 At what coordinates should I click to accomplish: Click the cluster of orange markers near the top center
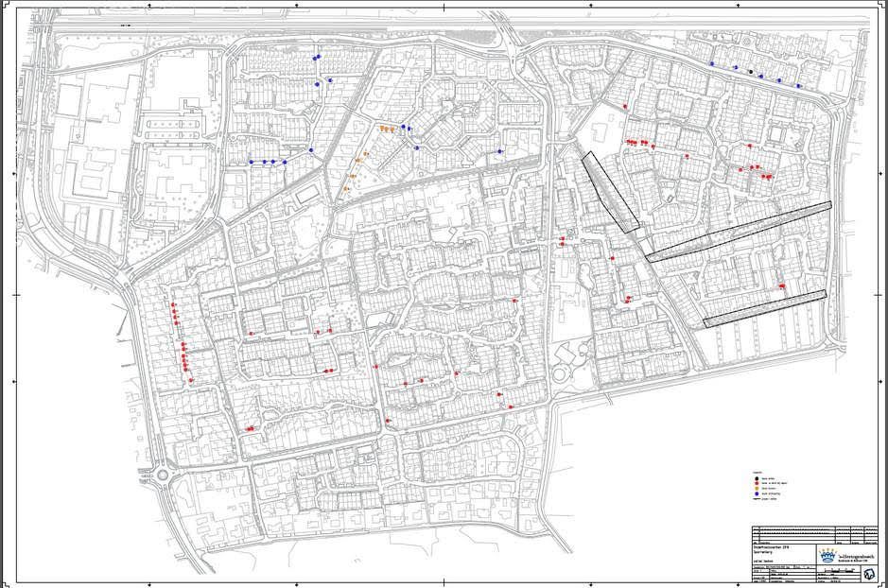tap(387, 129)
